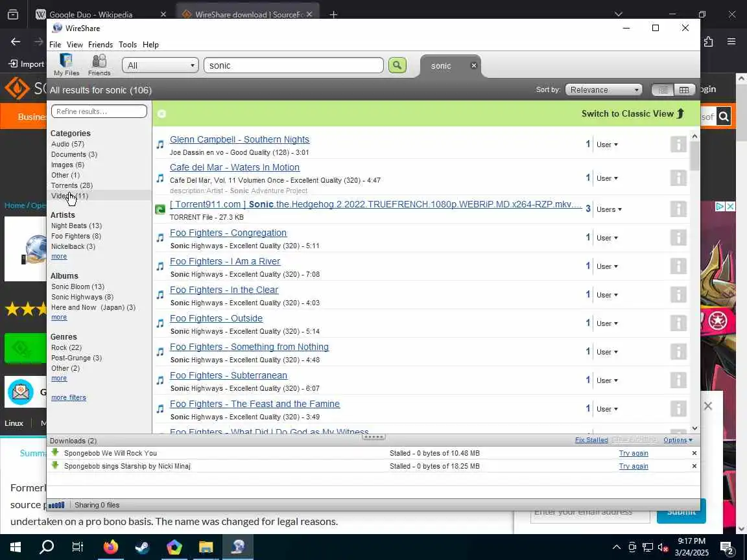This screenshot has width=747, height=560.
Task: Open the file type dropdown showing All
Action: pos(161,65)
